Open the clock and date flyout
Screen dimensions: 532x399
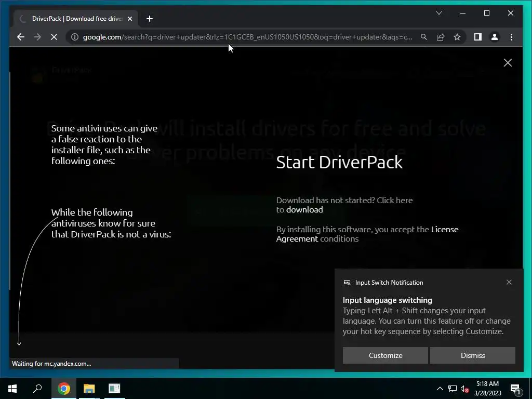487,389
